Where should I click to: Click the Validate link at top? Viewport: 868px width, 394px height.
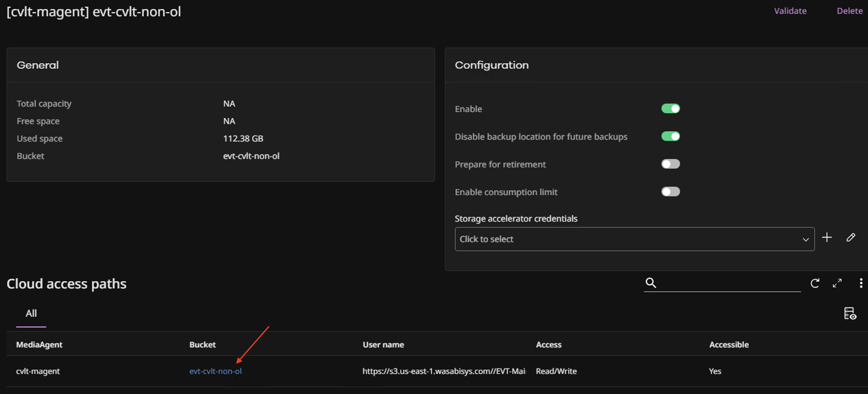(x=790, y=11)
